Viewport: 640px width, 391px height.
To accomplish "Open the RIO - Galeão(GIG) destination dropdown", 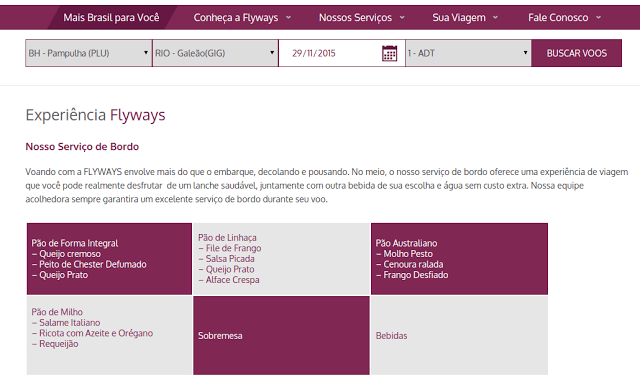I will [x=215, y=53].
